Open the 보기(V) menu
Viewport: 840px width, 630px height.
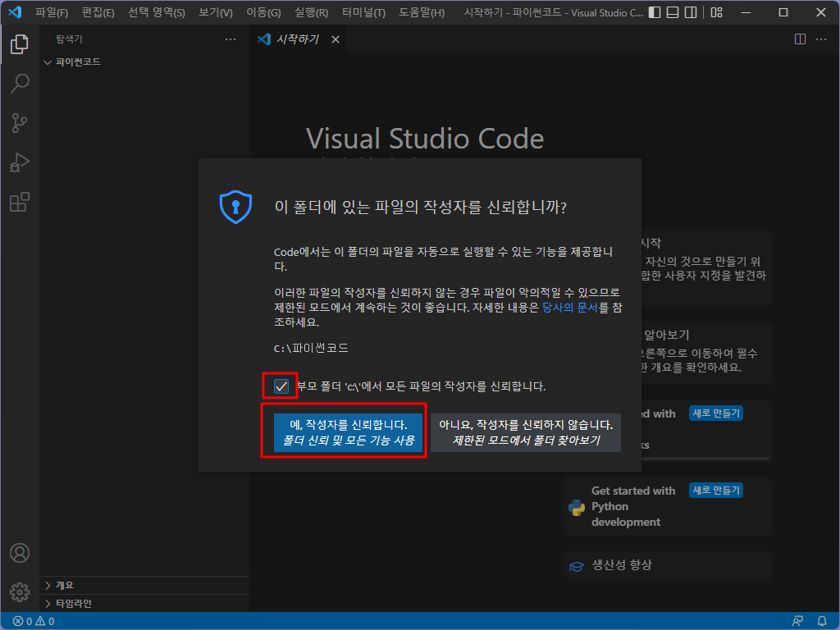tap(216, 12)
